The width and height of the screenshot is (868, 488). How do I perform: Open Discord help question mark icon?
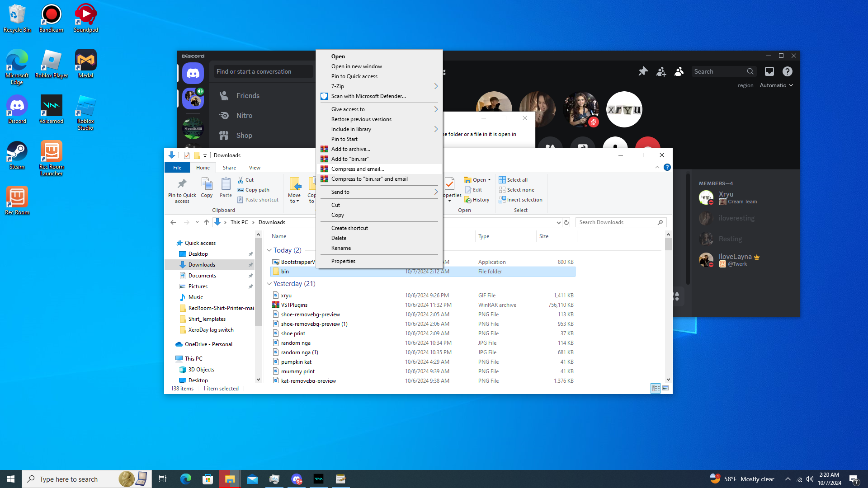[787, 71]
